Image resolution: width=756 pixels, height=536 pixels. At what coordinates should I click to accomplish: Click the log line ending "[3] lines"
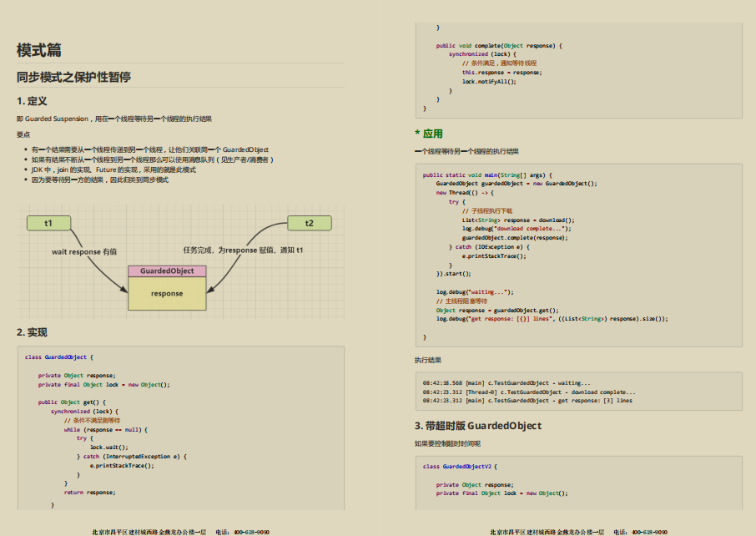[x=527, y=401]
